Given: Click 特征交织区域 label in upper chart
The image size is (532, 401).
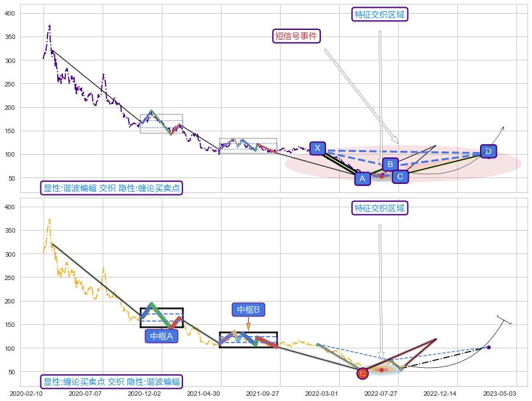Looking at the screenshot, I should [x=381, y=14].
